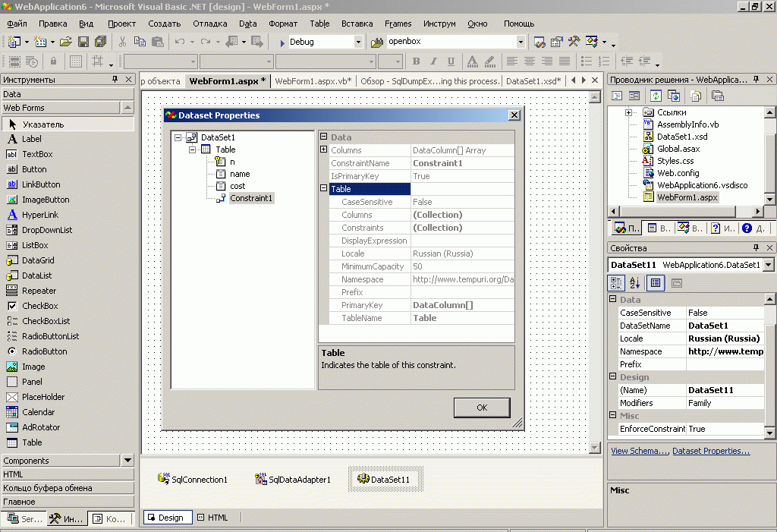Image resolution: width=777 pixels, height=532 pixels.
Task: Collapse the Design category in Properties
Action: 613,377
